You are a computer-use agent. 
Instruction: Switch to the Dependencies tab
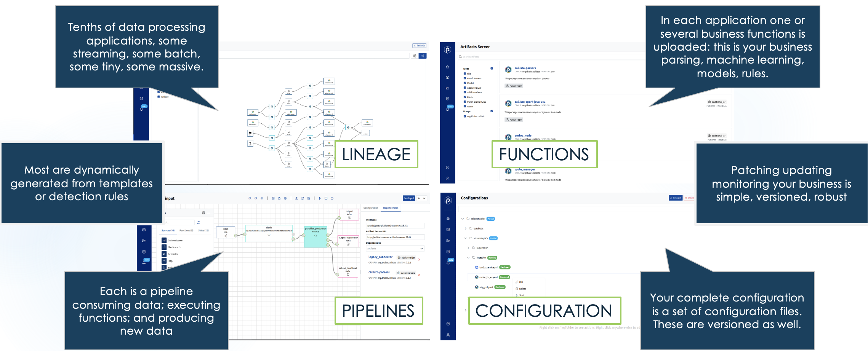391,208
